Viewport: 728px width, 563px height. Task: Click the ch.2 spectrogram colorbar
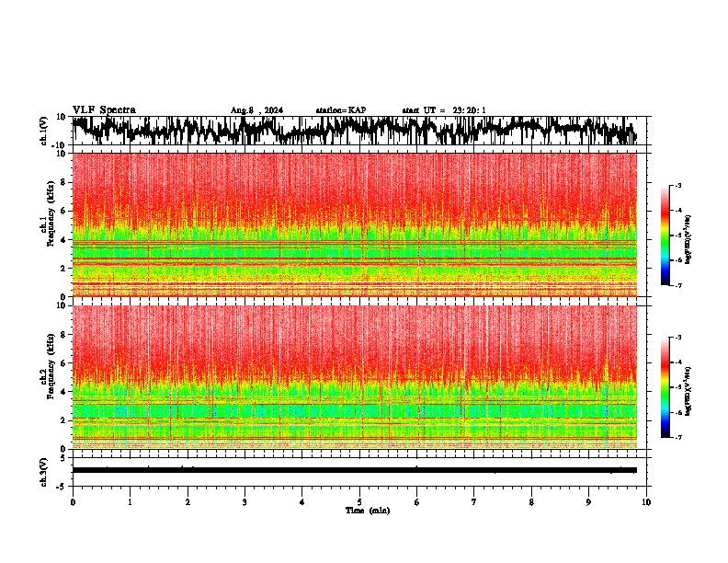click(665, 387)
